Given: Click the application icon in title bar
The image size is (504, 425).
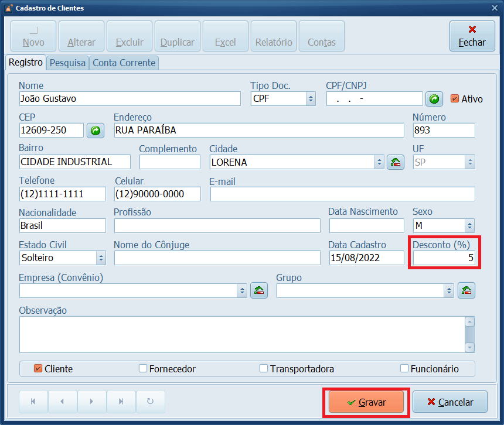Looking at the screenshot, I should (8, 8).
